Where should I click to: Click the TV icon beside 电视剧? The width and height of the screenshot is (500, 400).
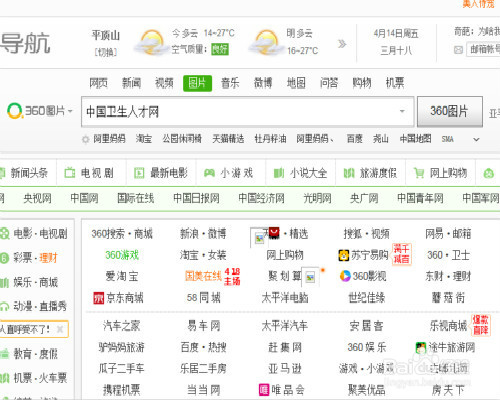(70, 173)
